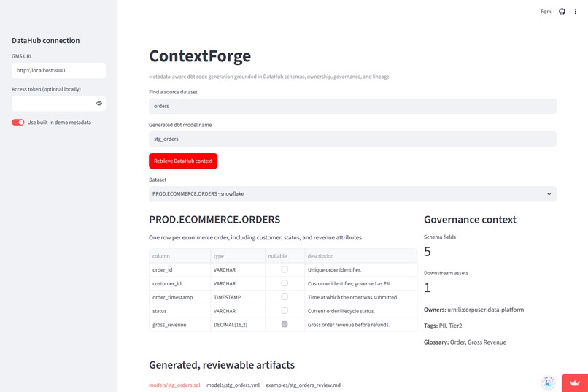Click the Schema fields value 5
The image size is (588, 392).
[427, 252]
